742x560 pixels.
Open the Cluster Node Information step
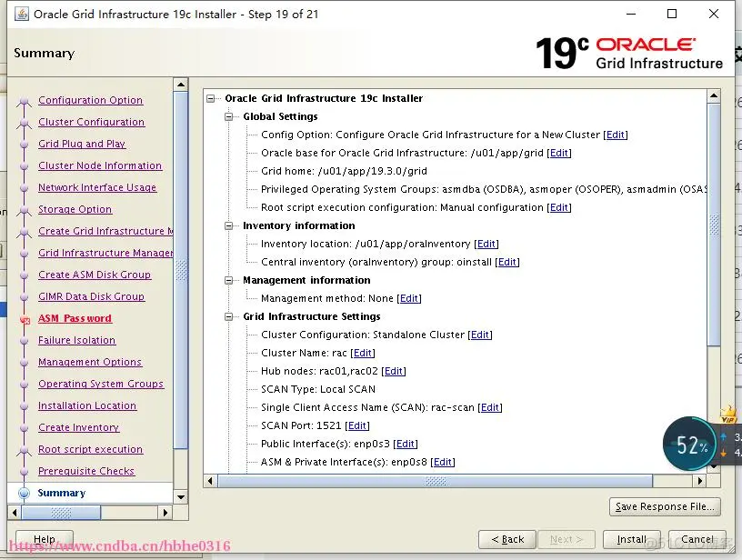(100, 165)
